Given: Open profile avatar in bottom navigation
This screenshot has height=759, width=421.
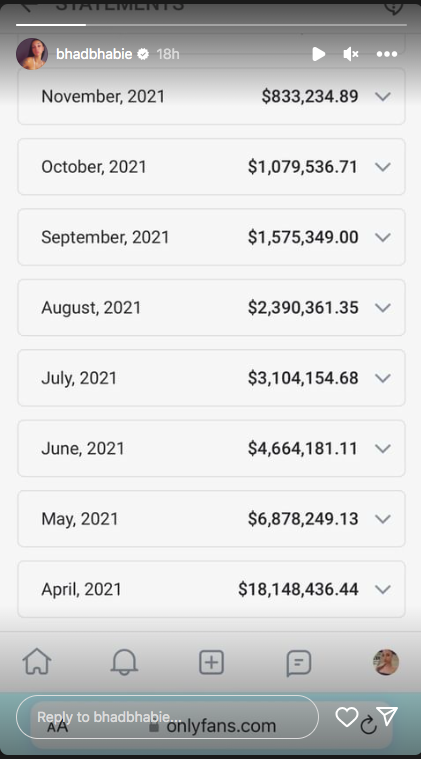Looking at the screenshot, I should tap(386, 662).
